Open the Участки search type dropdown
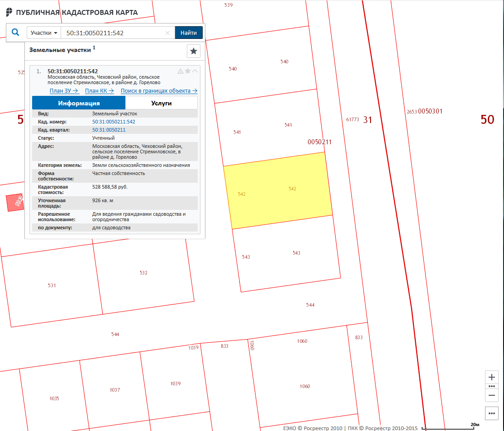Image resolution: width=504 pixels, height=431 pixels. click(44, 33)
